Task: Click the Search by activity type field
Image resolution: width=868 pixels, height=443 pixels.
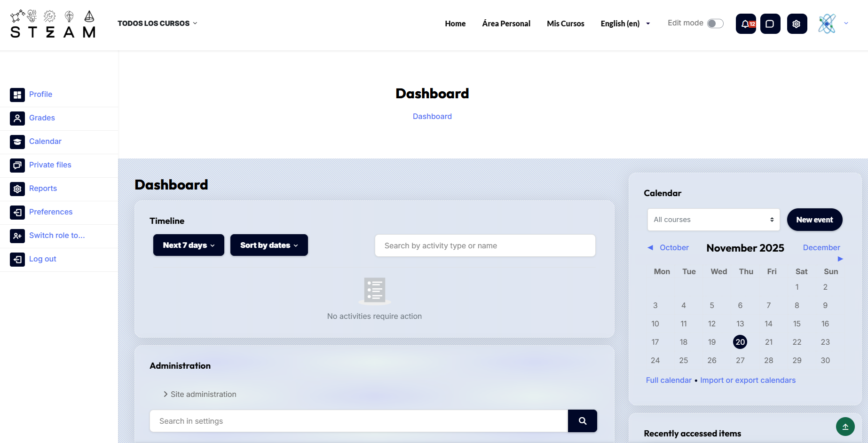Action: point(485,245)
